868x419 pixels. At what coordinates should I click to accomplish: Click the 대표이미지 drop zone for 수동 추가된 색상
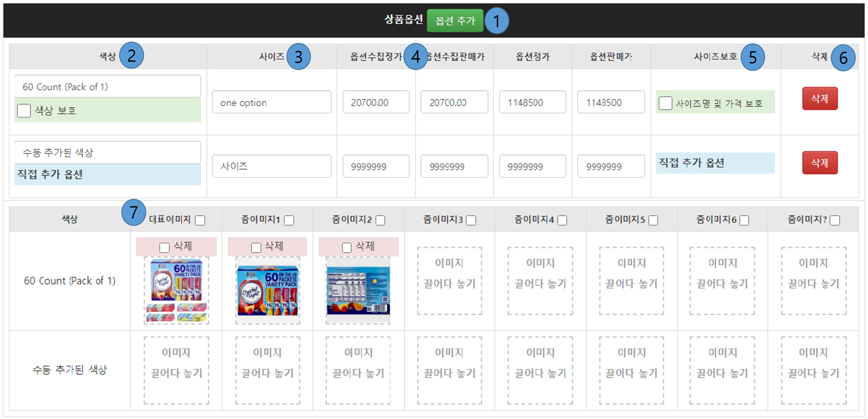[x=176, y=370]
